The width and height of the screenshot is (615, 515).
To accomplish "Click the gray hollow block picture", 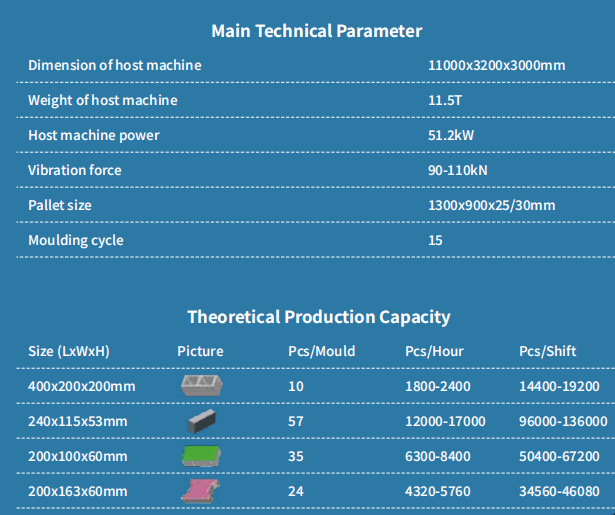I will coord(201,386).
